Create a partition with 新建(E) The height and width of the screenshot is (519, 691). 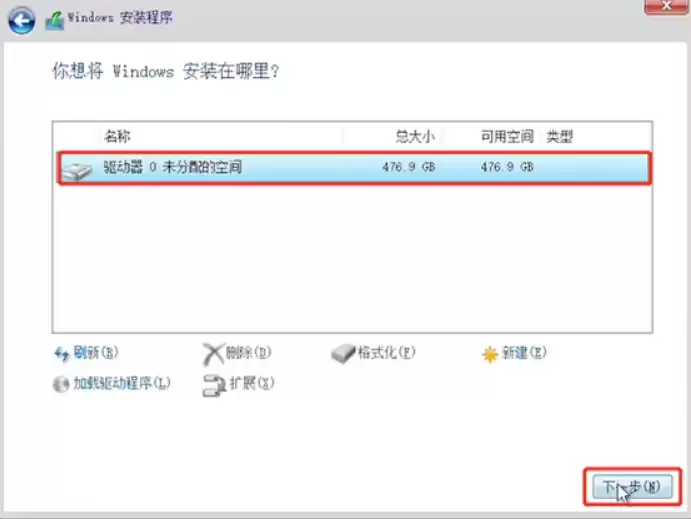524,352
